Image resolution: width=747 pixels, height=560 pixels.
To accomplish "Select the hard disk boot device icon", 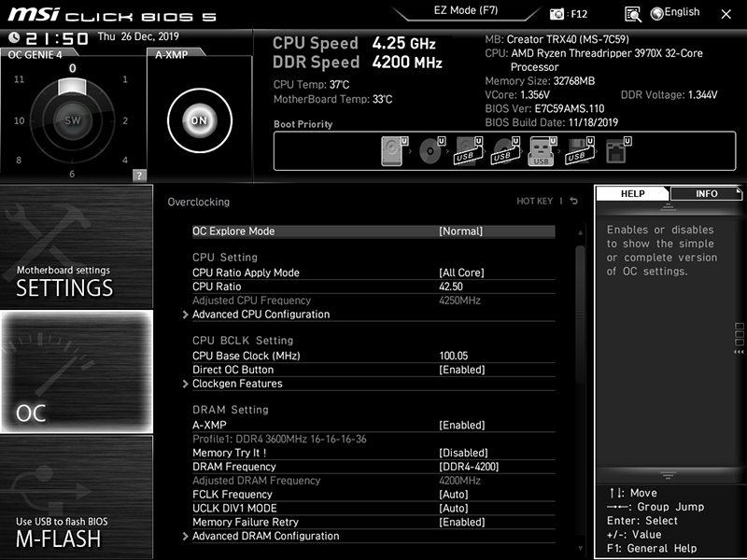I will (x=393, y=151).
